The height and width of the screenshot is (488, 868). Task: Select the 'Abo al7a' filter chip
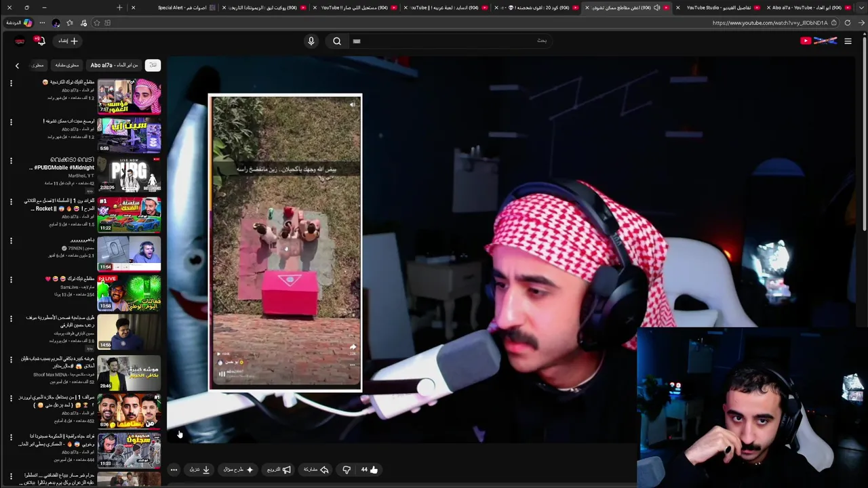pos(114,65)
